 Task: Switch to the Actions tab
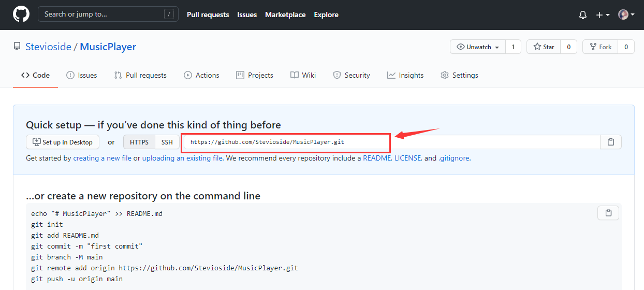[201, 75]
